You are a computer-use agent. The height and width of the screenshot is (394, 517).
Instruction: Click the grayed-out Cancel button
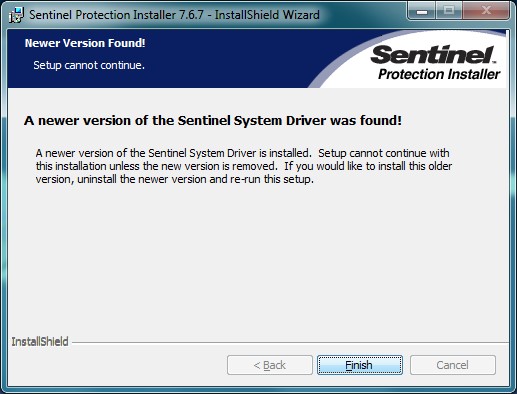(453, 365)
